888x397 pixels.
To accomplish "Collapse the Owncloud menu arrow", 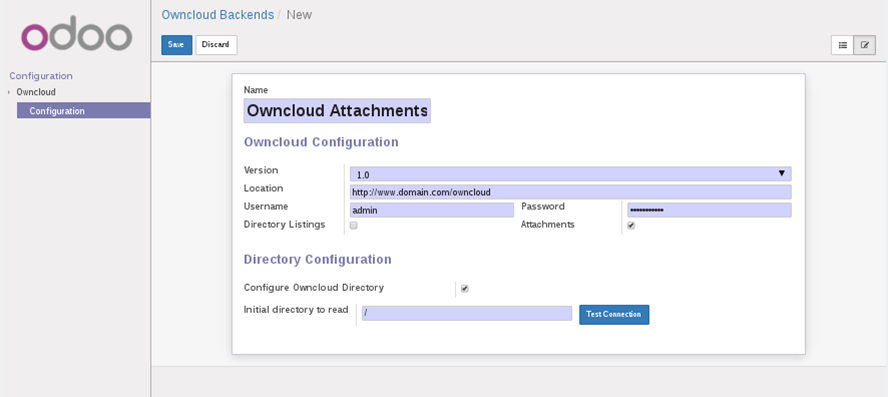I will click(9, 92).
